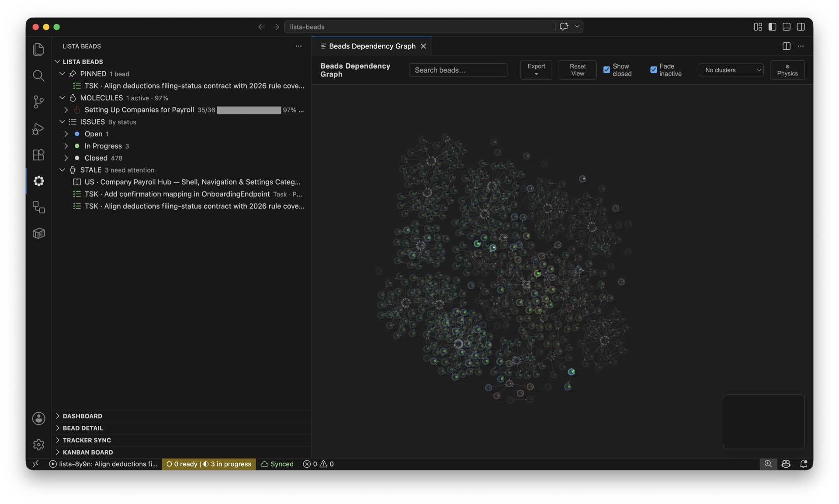Open the Extensions view
This screenshot has width=839, height=504.
[38, 155]
